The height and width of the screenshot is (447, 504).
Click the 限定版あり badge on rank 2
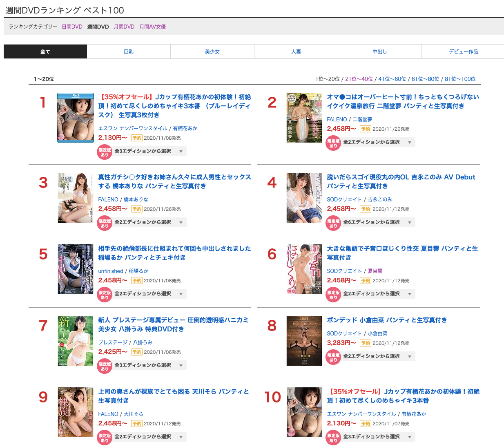(333, 143)
